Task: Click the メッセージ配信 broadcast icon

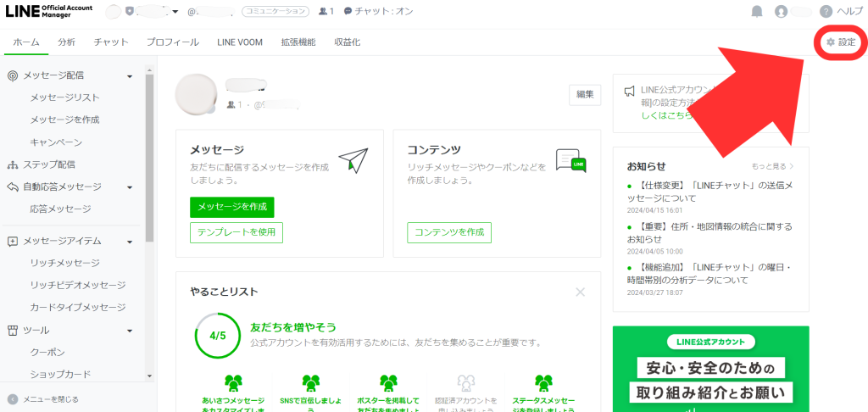Action: (13, 75)
